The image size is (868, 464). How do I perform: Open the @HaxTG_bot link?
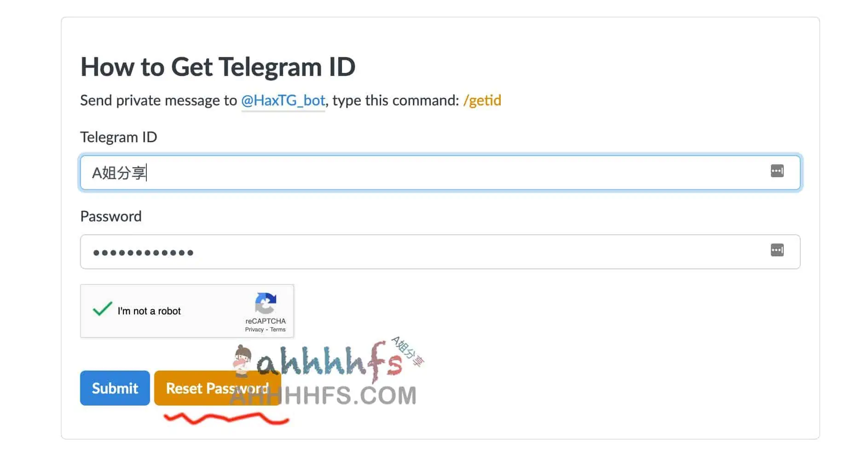283,100
